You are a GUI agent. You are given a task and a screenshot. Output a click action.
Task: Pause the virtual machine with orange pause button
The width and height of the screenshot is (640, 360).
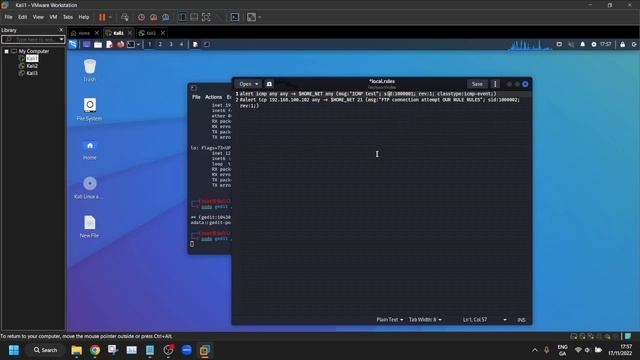pyautogui.click(x=102, y=17)
